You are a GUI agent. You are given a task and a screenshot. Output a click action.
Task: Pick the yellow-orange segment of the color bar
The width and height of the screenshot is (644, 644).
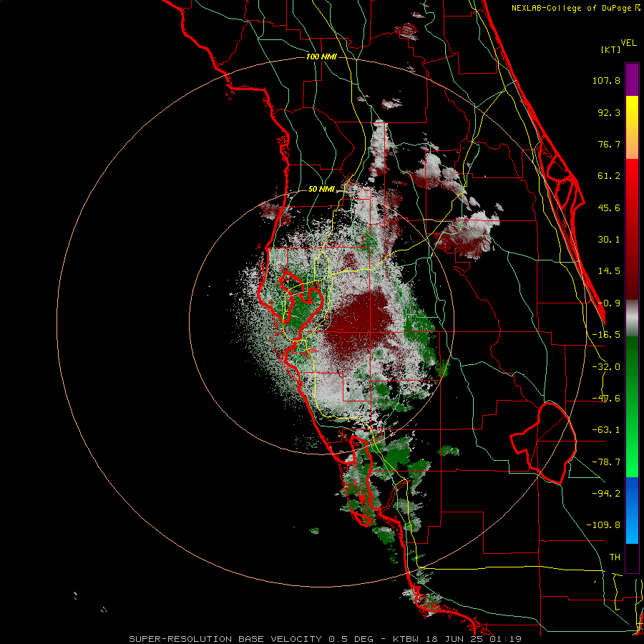pos(632,127)
